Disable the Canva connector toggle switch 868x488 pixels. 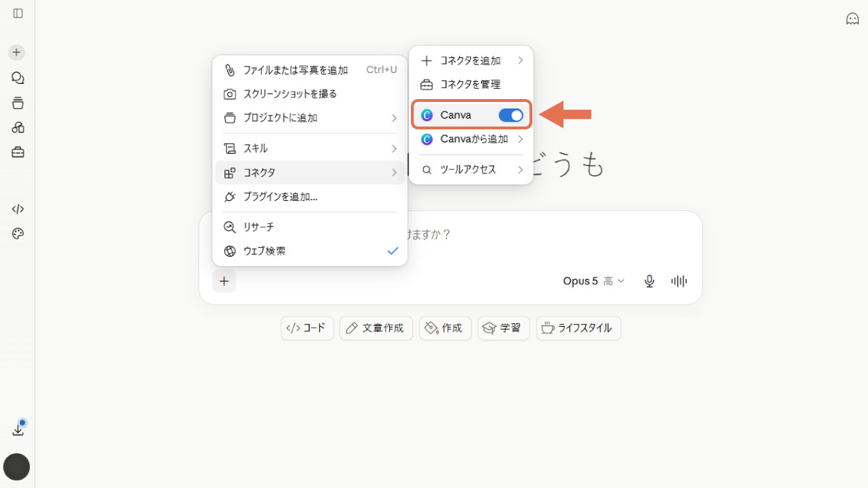[511, 115]
